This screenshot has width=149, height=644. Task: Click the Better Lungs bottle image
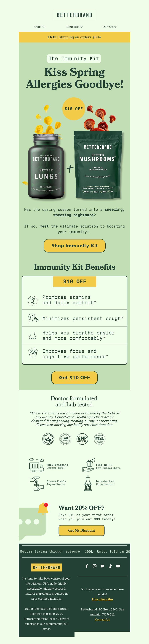coord(46,166)
